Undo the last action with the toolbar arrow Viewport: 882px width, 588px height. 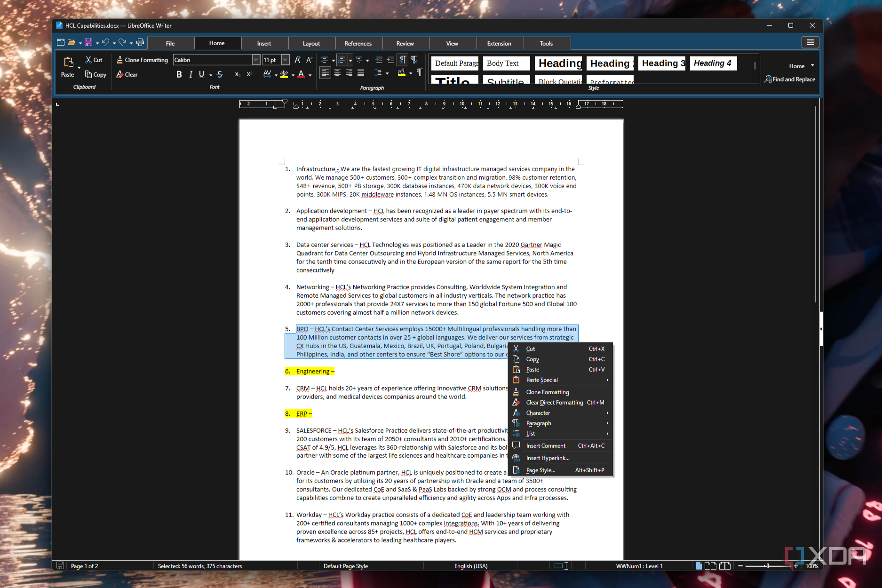coord(105,42)
